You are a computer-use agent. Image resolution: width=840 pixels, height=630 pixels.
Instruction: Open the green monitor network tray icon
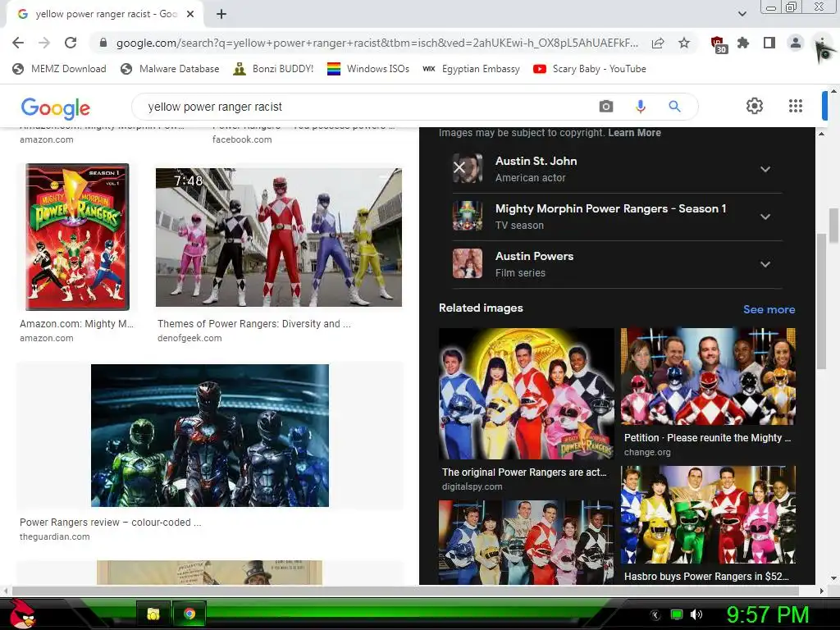(x=677, y=614)
